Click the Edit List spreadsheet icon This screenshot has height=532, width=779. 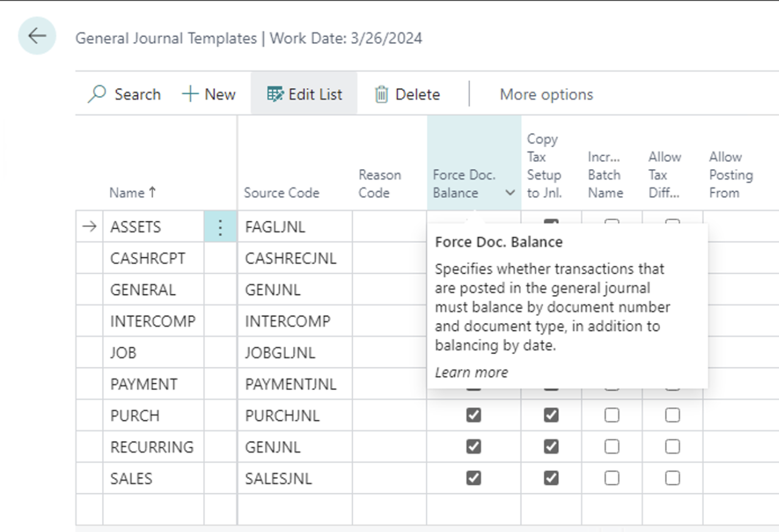tap(275, 94)
